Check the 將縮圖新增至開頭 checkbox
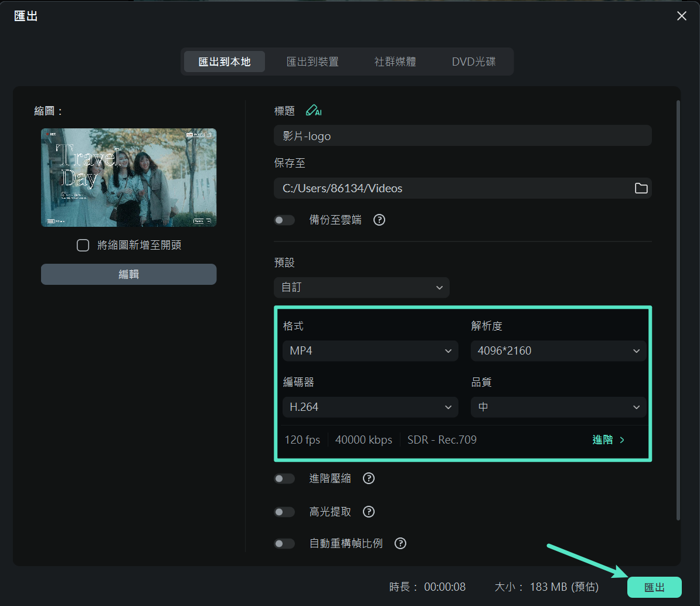The height and width of the screenshot is (606, 700). [x=83, y=245]
